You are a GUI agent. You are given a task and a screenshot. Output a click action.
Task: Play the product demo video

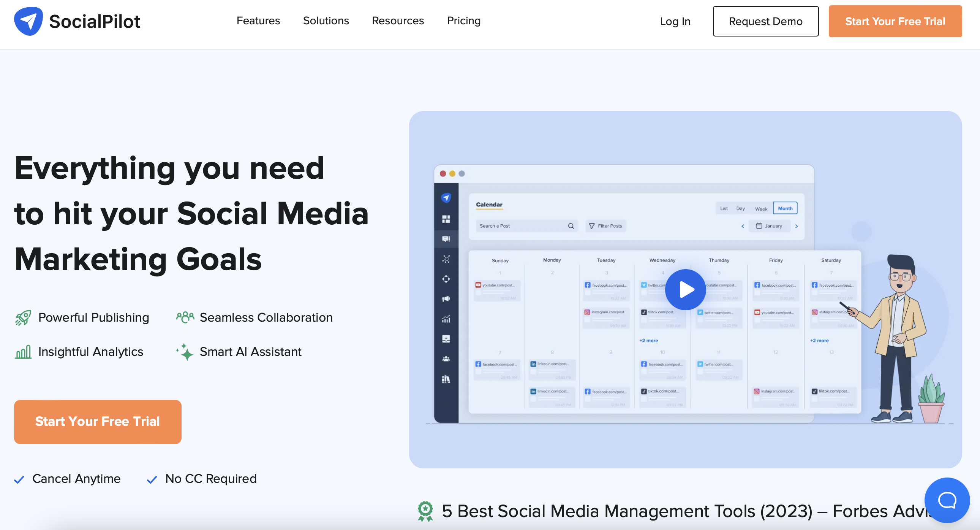tap(685, 290)
